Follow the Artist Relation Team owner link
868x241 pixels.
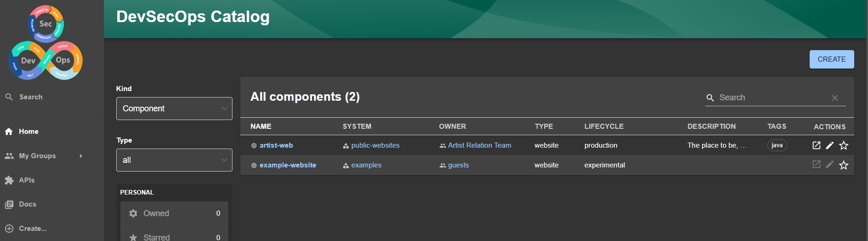coord(479,145)
